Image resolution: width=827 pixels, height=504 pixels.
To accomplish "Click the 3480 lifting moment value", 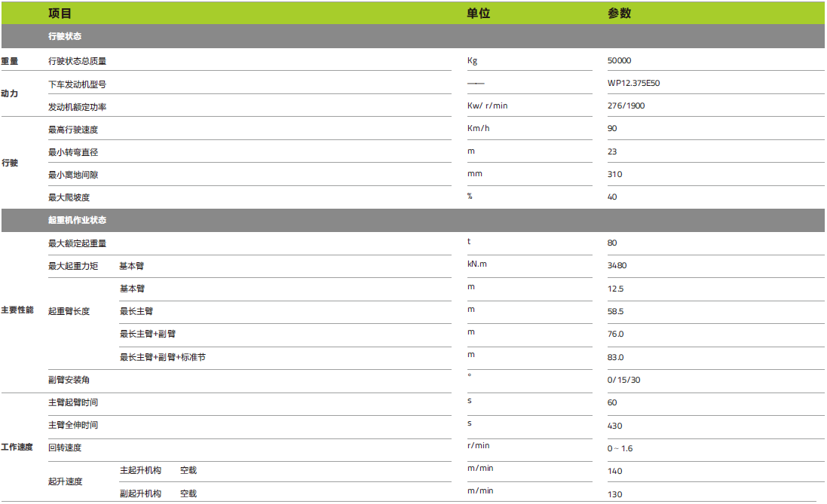I will pyautogui.click(x=616, y=265).
